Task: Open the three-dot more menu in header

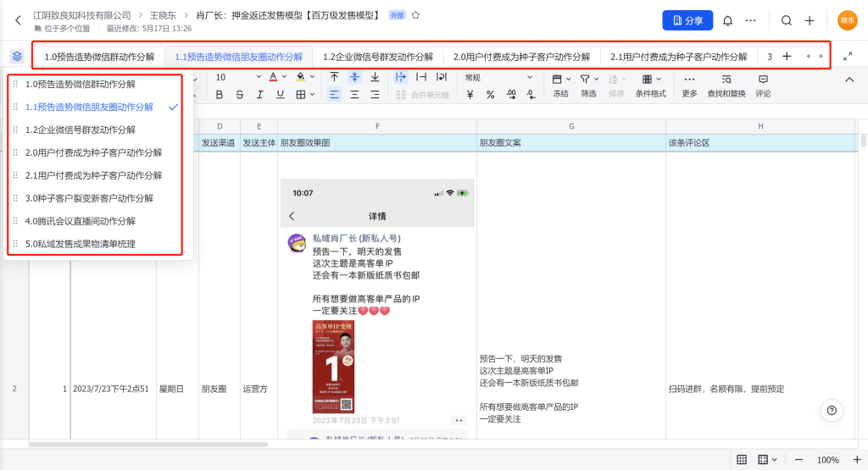Action: click(x=751, y=20)
